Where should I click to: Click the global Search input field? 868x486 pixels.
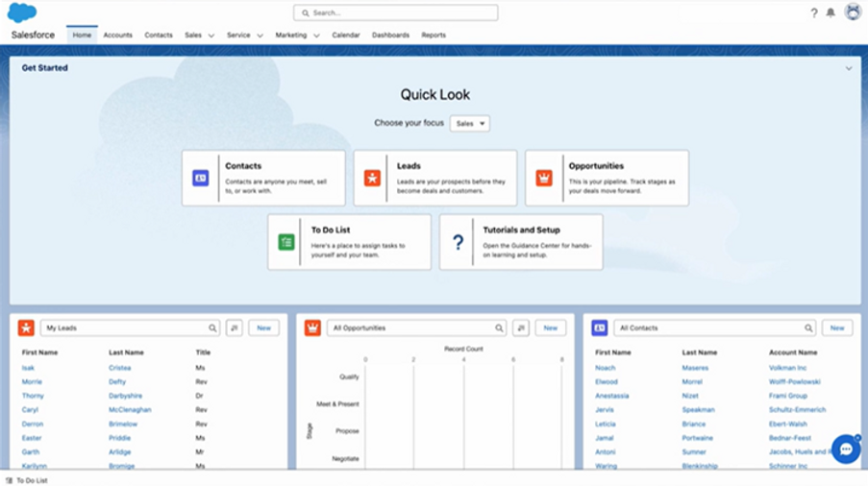click(x=395, y=12)
